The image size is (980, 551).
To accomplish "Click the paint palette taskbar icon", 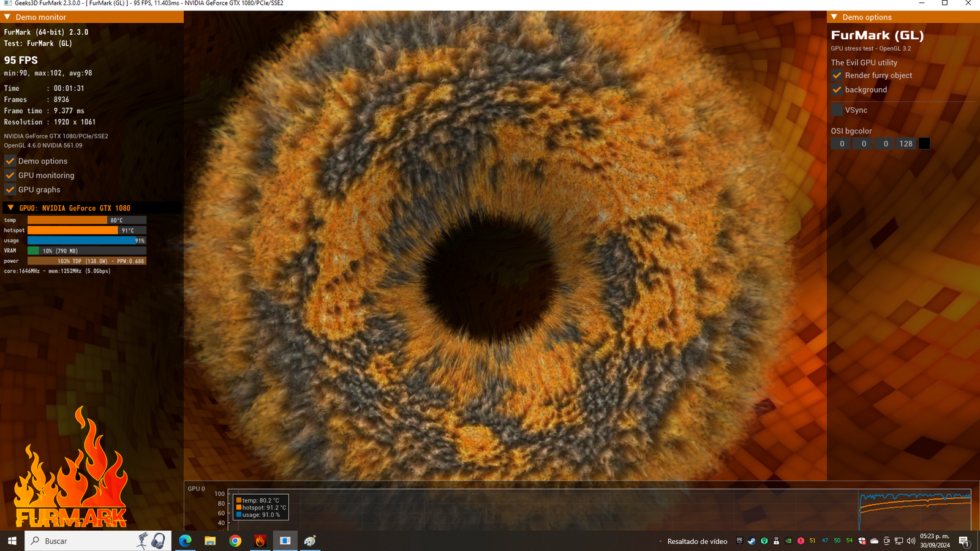I will pos(310,541).
